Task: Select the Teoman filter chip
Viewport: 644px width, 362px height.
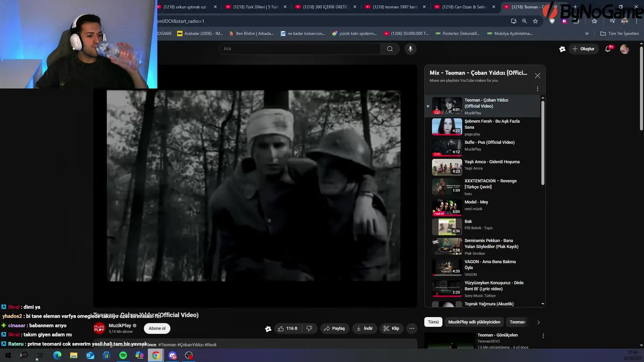Action: (517, 322)
